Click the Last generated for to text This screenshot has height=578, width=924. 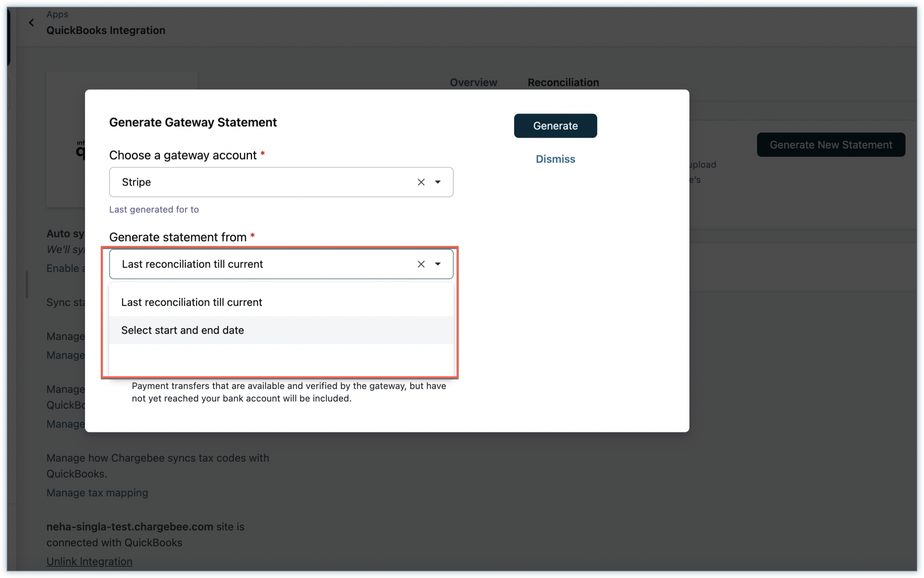(x=154, y=209)
